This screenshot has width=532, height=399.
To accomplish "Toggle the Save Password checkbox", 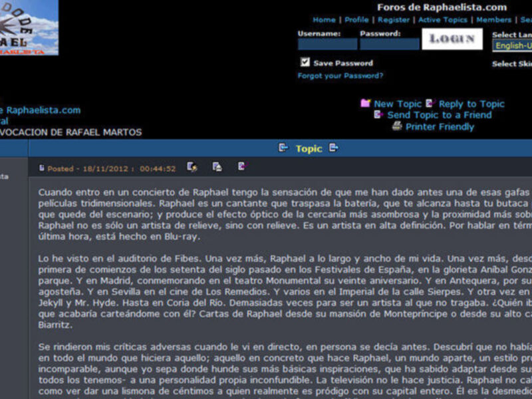I will (x=305, y=62).
